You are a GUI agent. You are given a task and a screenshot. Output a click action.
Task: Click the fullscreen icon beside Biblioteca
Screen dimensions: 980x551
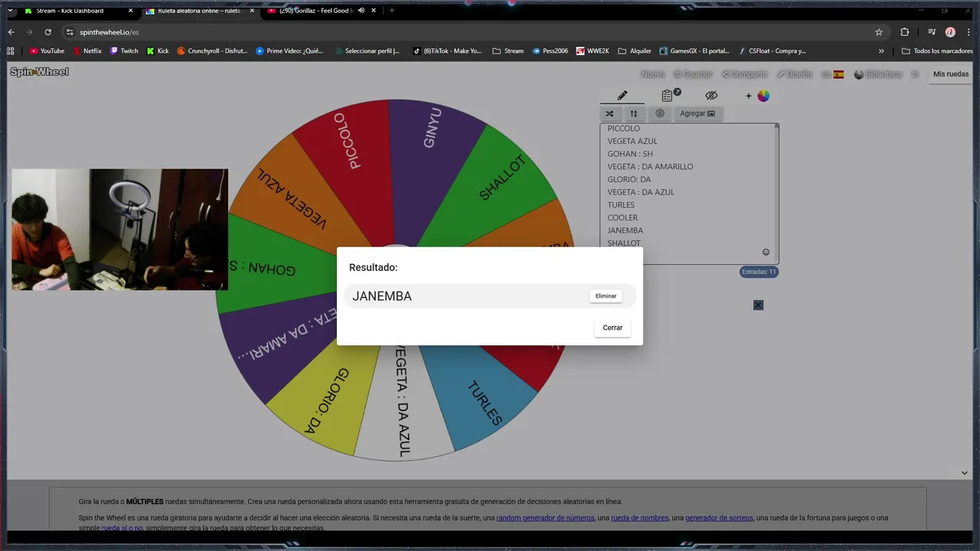click(914, 74)
